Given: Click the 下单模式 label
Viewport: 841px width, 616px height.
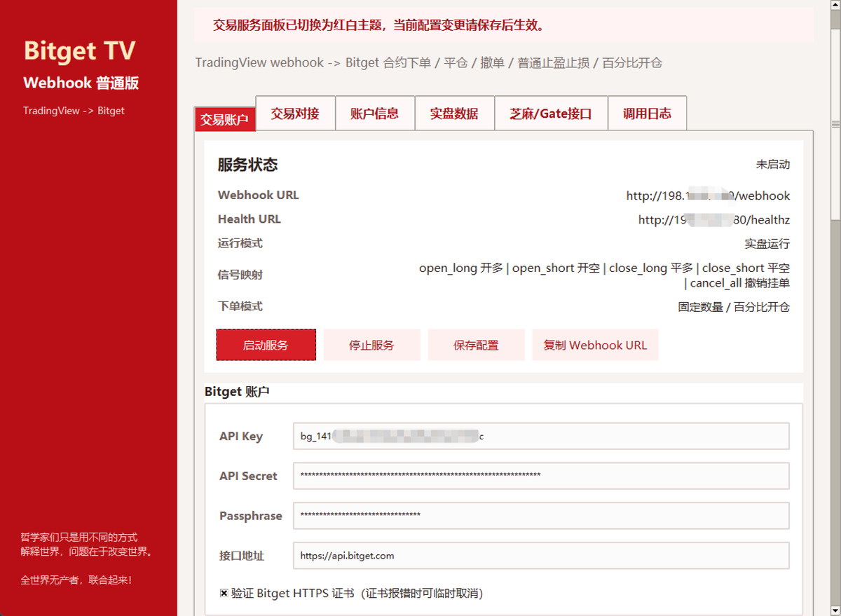Looking at the screenshot, I should [240, 307].
